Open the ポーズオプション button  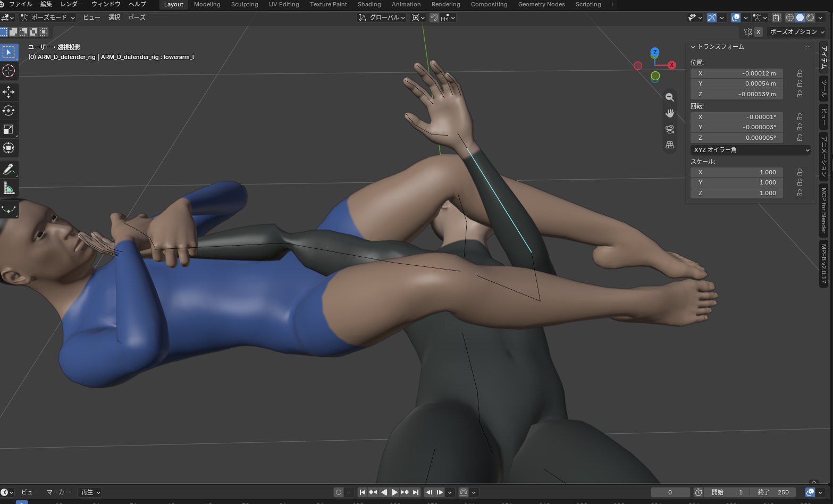tap(796, 32)
